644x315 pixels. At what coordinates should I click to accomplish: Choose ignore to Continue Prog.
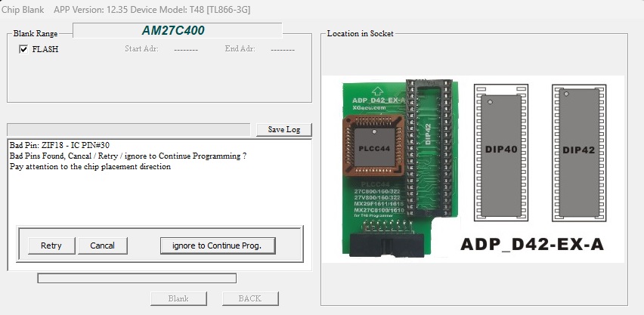[x=217, y=246]
